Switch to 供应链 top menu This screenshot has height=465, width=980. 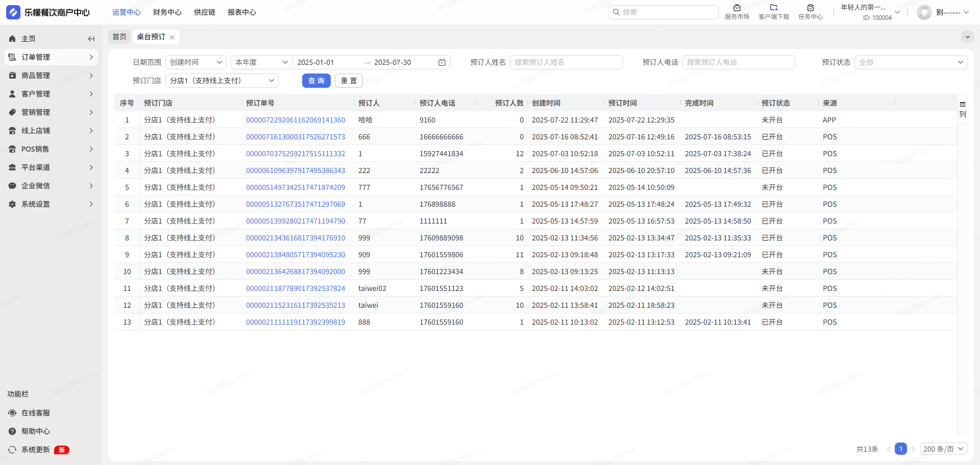205,12
